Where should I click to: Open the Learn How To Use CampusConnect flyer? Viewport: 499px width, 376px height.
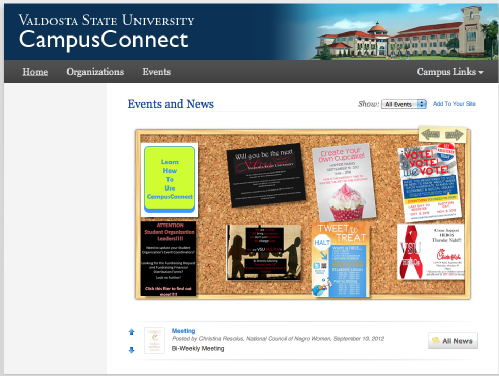pos(169,180)
